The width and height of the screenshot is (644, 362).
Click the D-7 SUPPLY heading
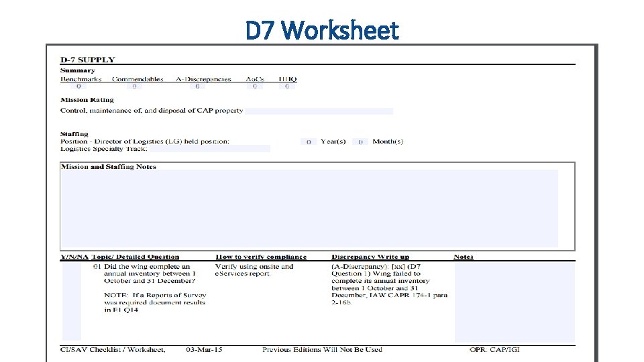pos(87,60)
